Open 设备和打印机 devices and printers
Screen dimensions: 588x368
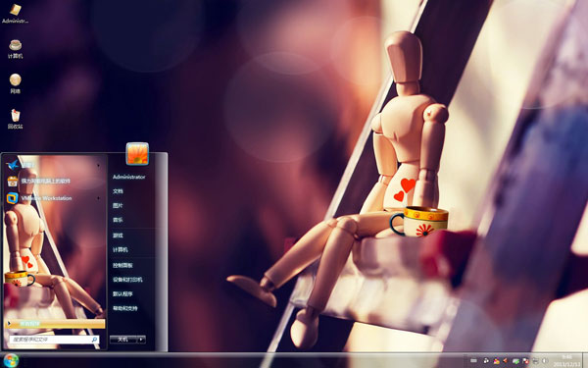point(127,280)
